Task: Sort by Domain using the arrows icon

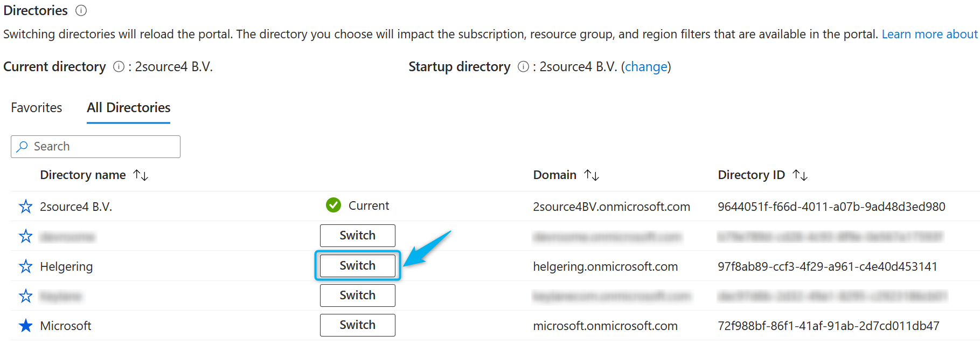Action: pyautogui.click(x=592, y=175)
